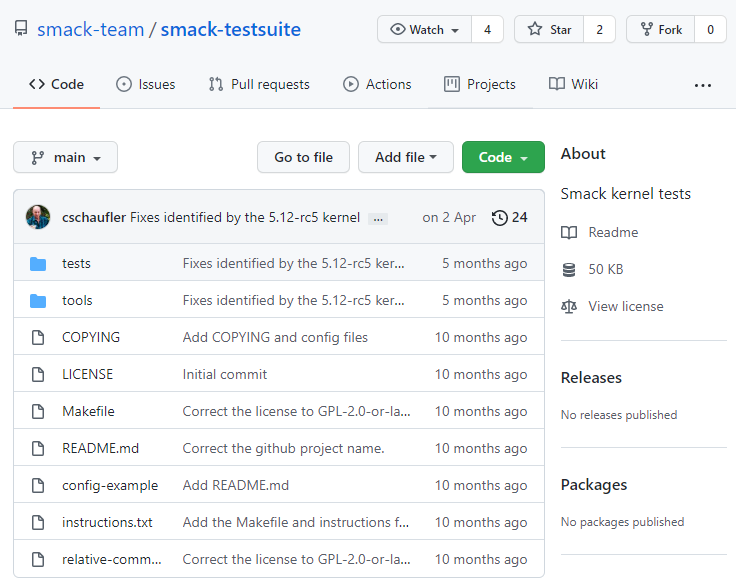Click the Makefile file icon

click(38, 412)
